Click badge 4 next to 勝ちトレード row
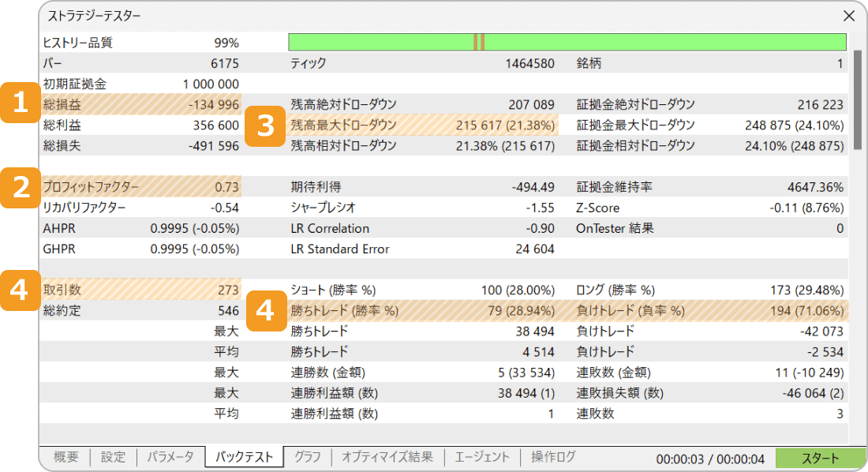The image size is (868, 472). (x=268, y=311)
